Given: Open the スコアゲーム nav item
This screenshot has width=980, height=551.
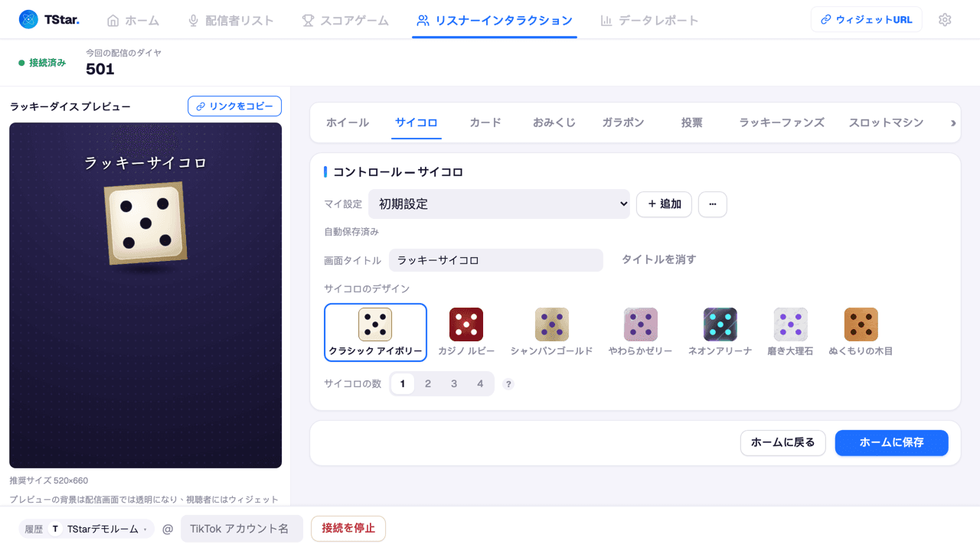Looking at the screenshot, I should point(345,21).
